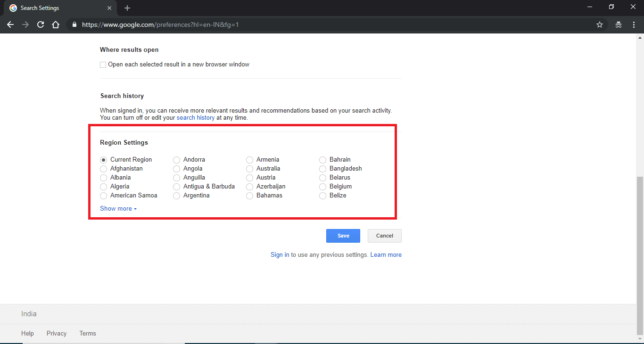Click the padlock site info icon
The image size is (644, 344).
pyautogui.click(x=74, y=25)
